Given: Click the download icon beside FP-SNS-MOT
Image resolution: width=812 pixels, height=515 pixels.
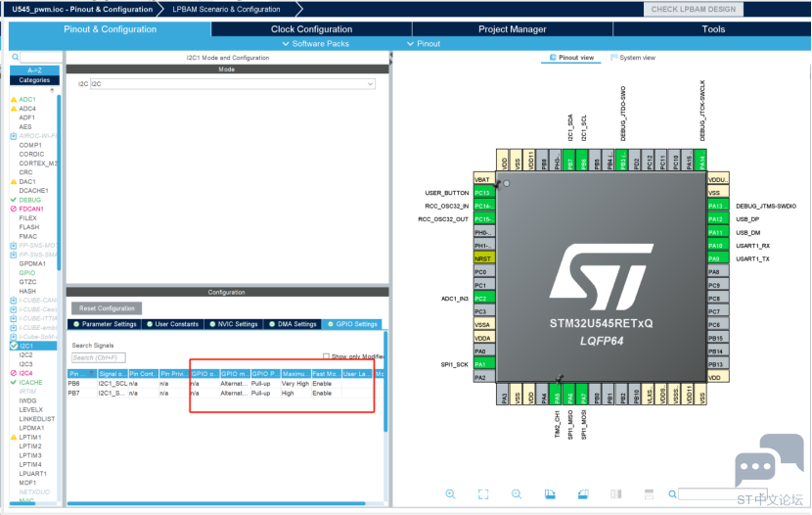Looking at the screenshot, I should click(x=14, y=245).
